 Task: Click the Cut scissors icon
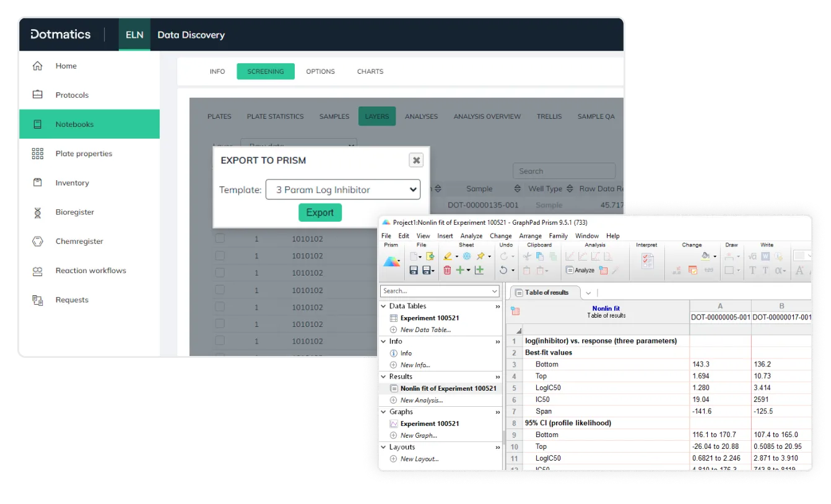[x=526, y=256]
